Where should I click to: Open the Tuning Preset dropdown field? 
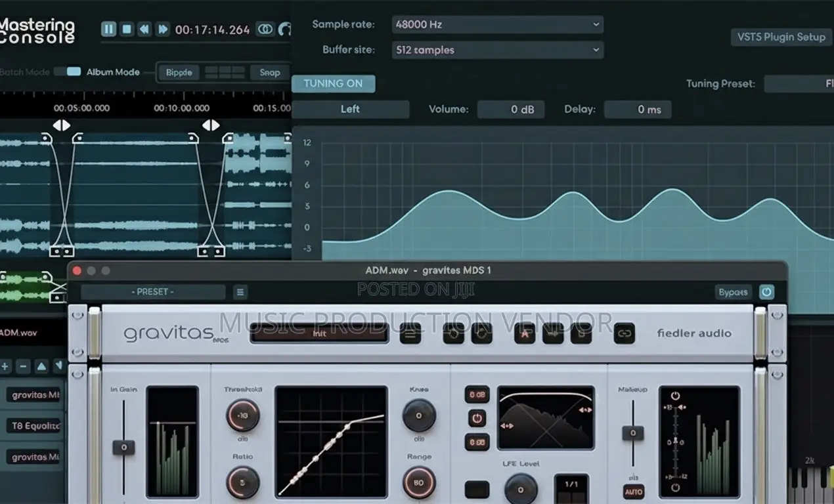click(x=799, y=84)
